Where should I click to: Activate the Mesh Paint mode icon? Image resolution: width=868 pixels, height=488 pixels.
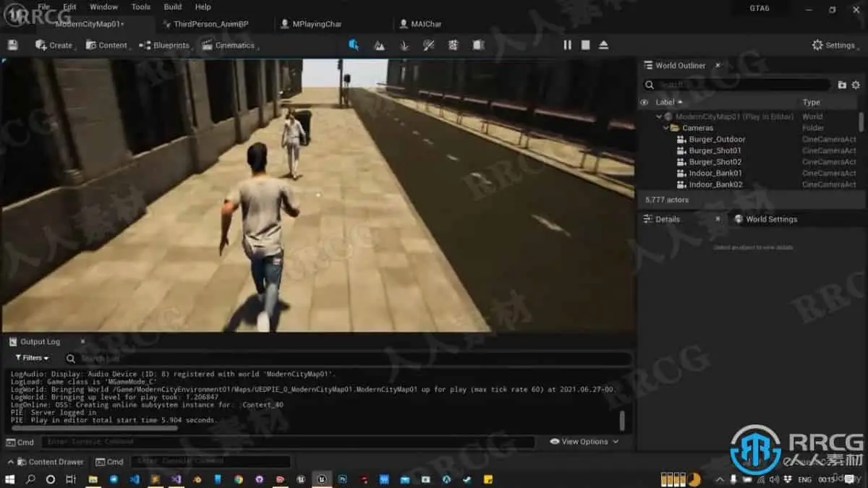pos(429,45)
